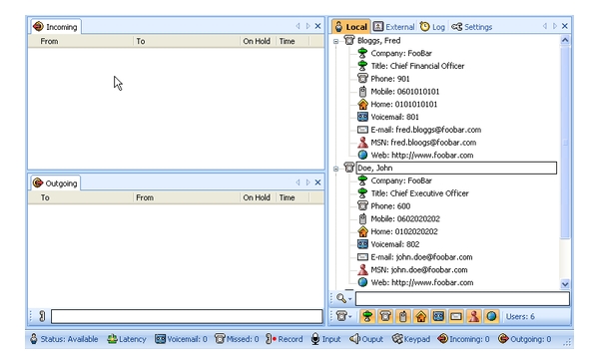Toggle the home filter icon in contacts toolbar
599x364 pixels.
tap(420, 316)
